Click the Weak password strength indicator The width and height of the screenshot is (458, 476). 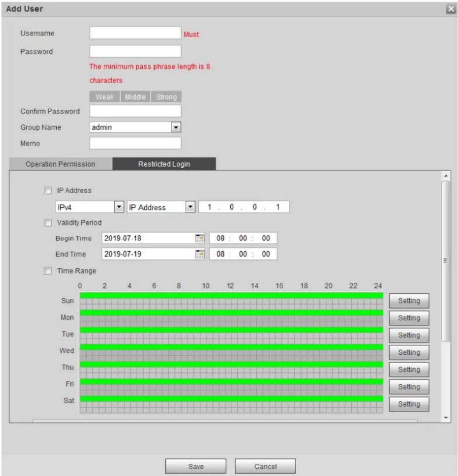click(105, 97)
